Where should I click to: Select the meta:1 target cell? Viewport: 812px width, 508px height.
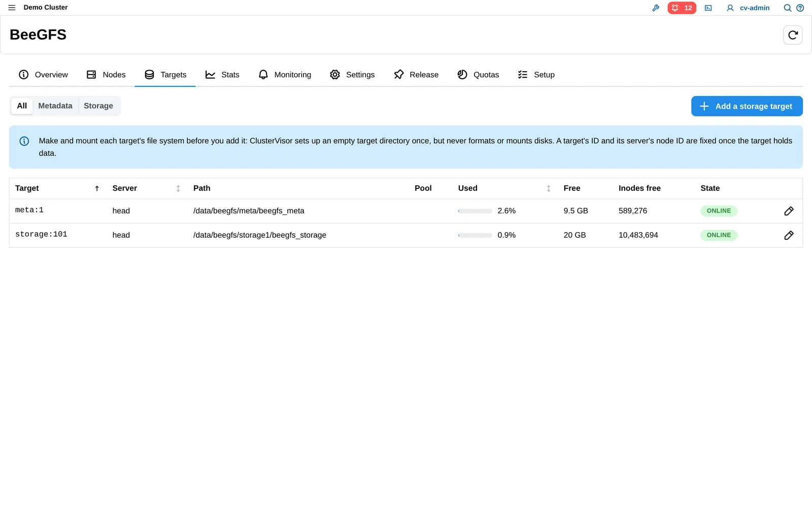[x=29, y=210]
